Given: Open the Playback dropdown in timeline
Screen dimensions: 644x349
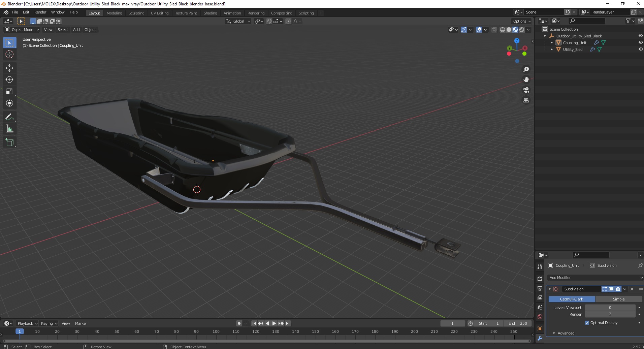Looking at the screenshot, I should coord(27,323).
